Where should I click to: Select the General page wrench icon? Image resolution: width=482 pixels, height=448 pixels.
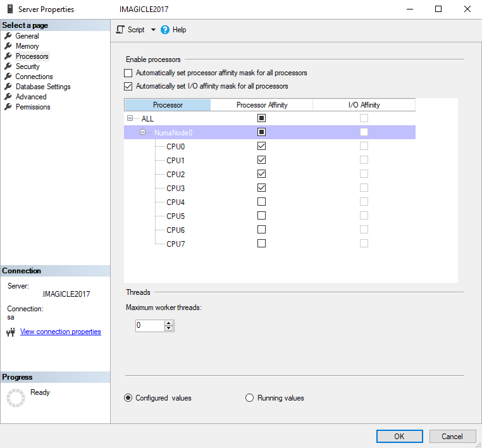pos(8,36)
